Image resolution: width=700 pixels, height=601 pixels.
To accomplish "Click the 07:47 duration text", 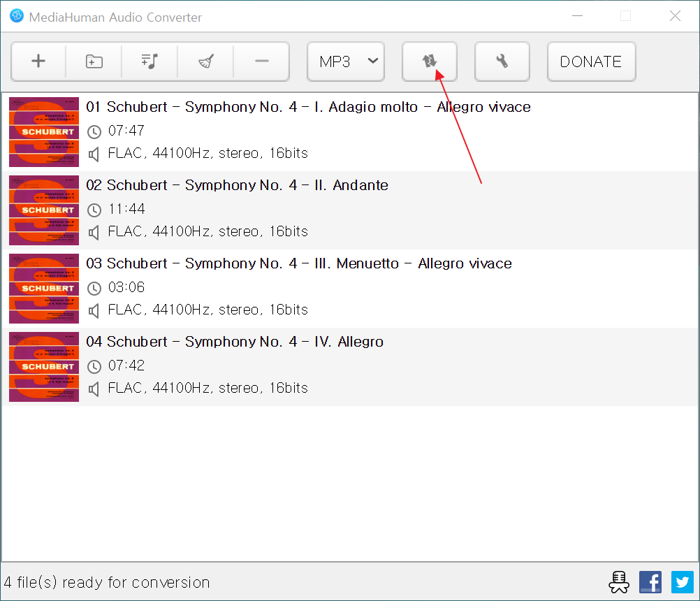I will [126, 131].
